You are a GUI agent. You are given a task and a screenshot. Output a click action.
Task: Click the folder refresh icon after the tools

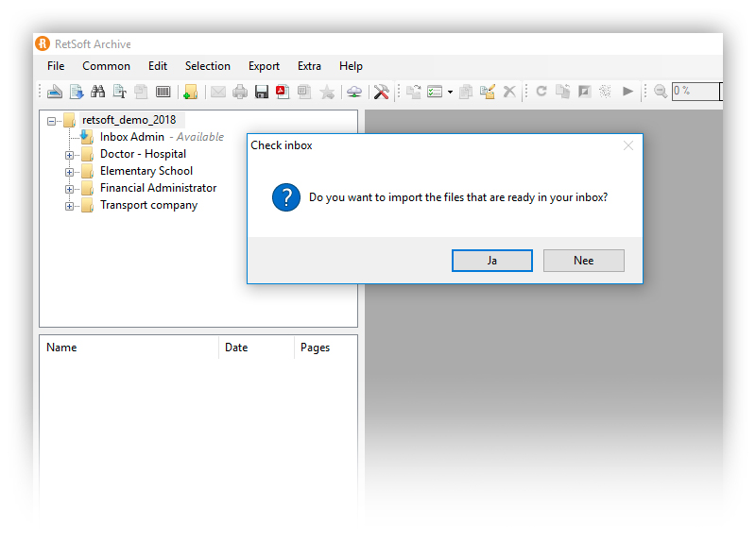[x=414, y=92]
